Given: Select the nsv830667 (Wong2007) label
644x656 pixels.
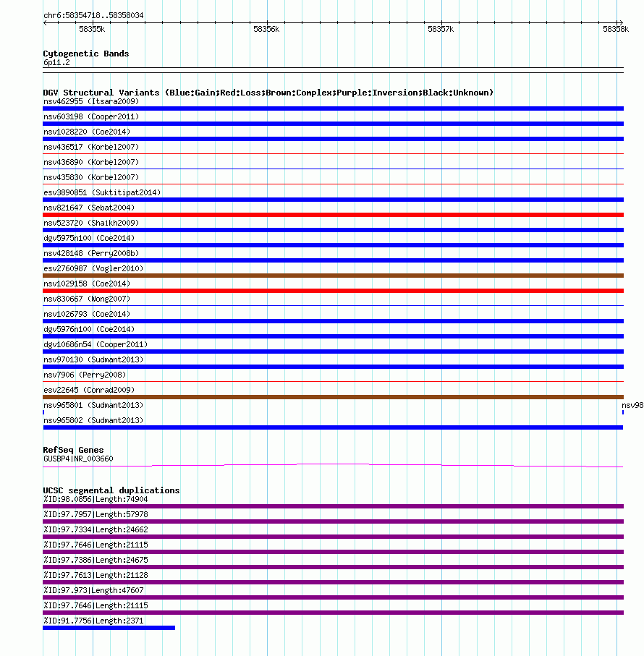Looking at the screenshot, I should pos(87,299).
